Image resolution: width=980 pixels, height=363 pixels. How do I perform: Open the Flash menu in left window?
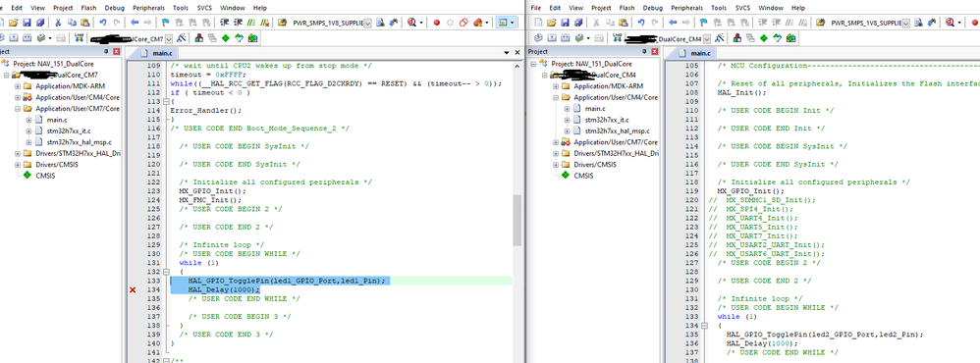point(88,8)
